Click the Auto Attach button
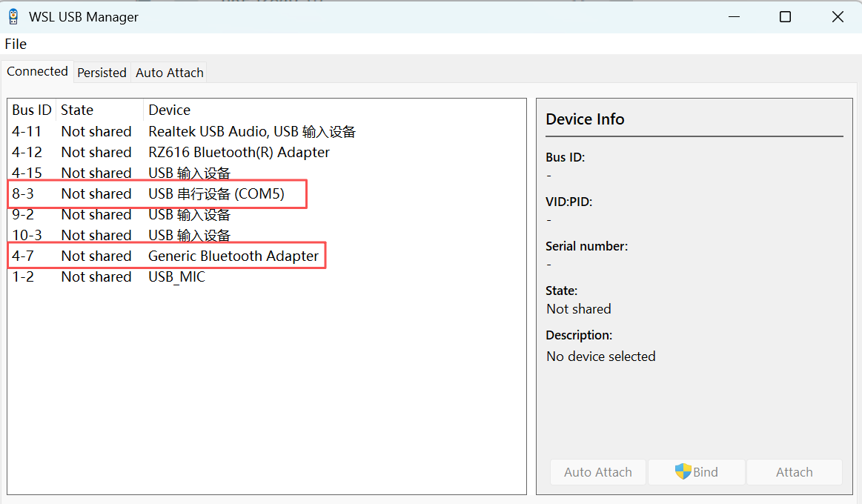862x504 pixels. click(x=597, y=472)
